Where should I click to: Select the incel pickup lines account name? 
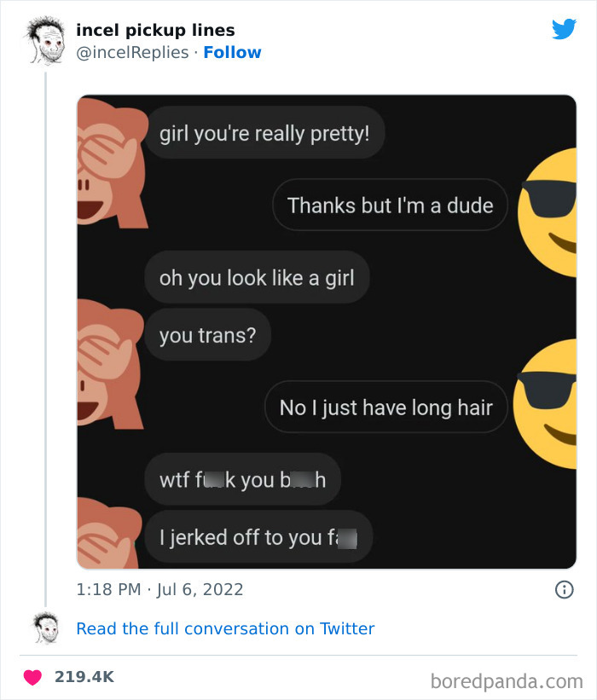[x=156, y=29]
